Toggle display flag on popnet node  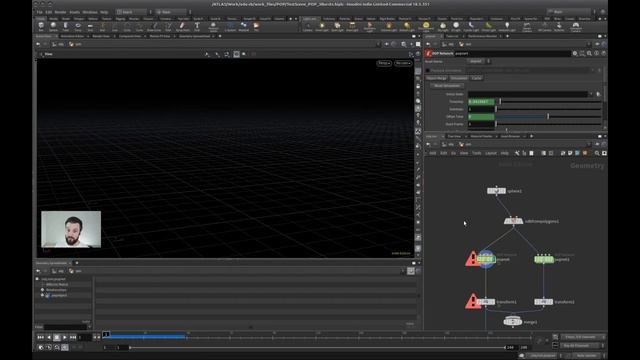pos(493,260)
